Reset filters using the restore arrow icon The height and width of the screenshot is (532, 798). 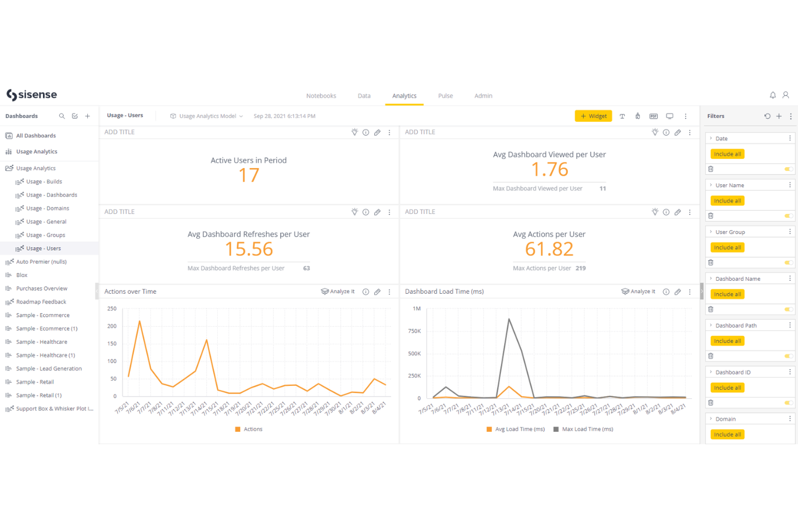click(767, 116)
